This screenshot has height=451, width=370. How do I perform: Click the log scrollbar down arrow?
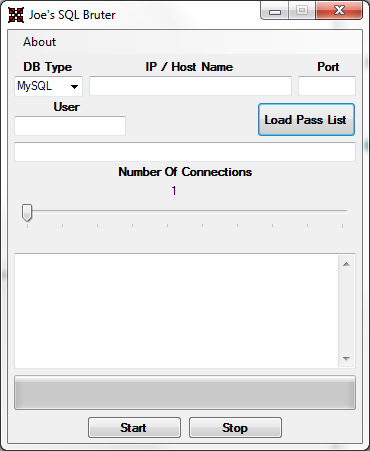(x=346, y=359)
